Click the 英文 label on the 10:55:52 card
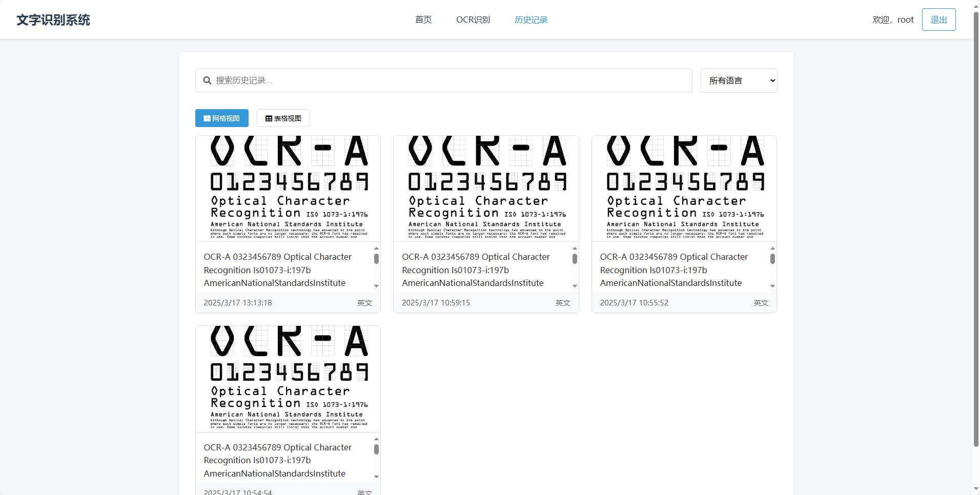This screenshot has width=980, height=495. click(x=761, y=303)
